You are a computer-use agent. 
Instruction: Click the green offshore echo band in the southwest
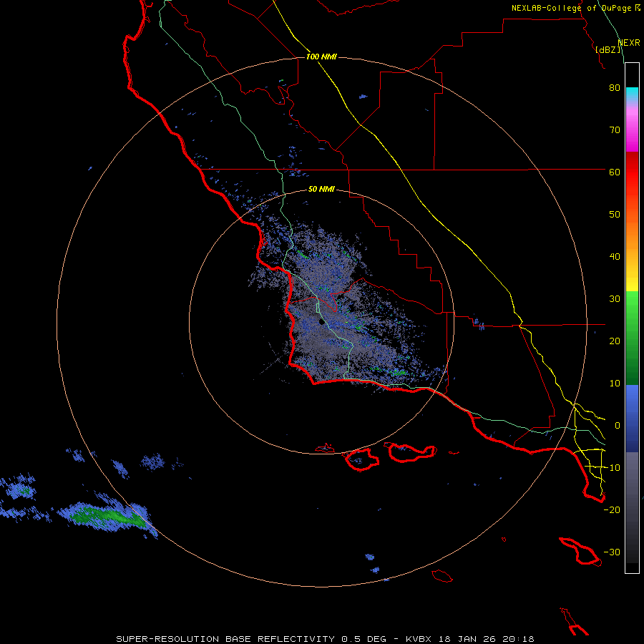107,515
